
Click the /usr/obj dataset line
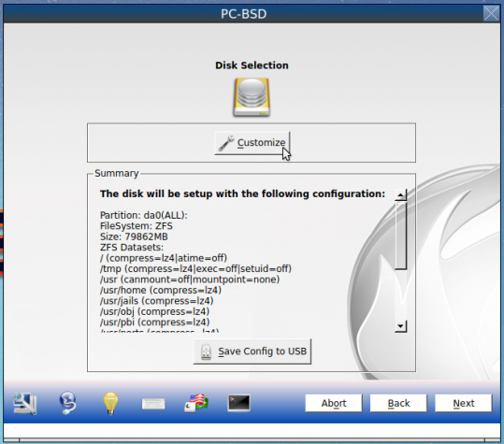coord(154,311)
